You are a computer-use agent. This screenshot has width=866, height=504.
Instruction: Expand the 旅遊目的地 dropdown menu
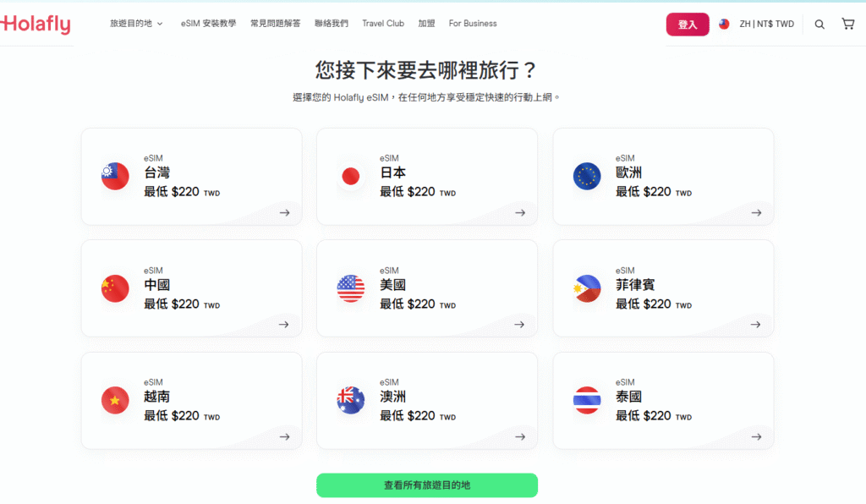pyautogui.click(x=136, y=24)
